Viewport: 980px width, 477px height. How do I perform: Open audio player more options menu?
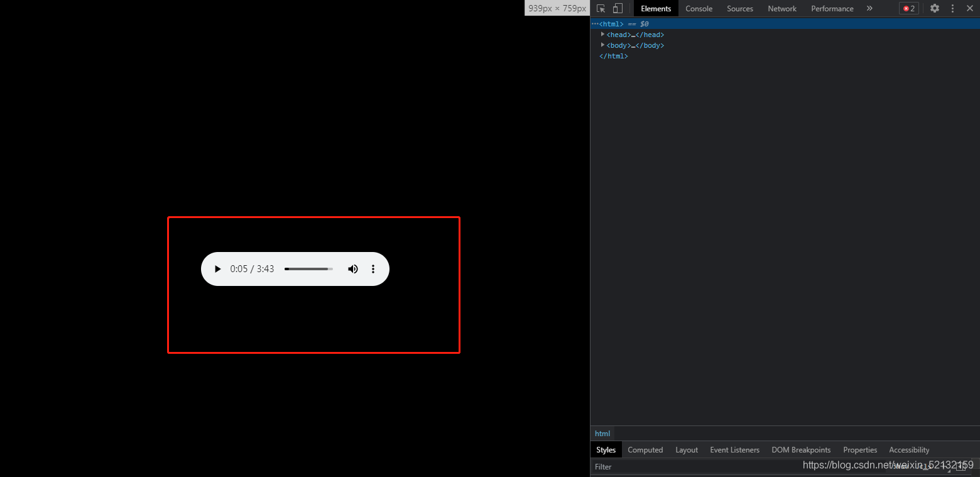click(373, 269)
